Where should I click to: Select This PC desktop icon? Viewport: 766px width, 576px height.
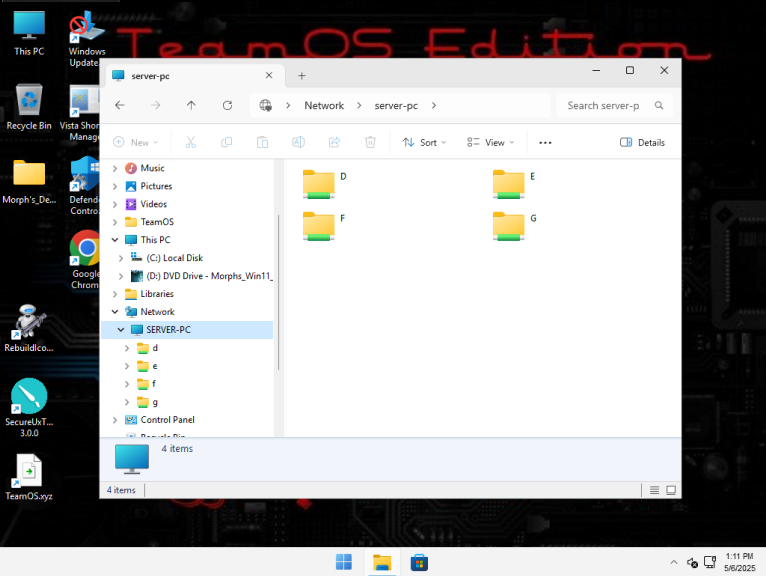click(29, 33)
